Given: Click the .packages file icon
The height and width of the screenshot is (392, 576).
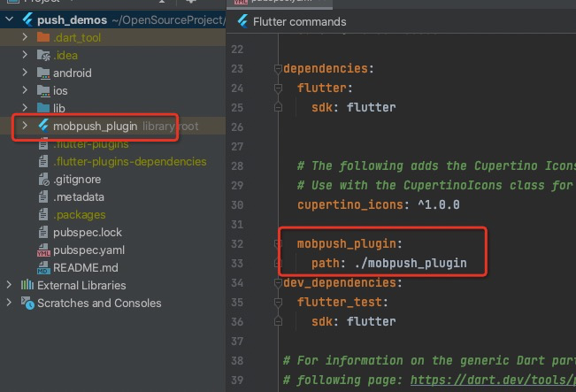Looking at the screenshot, I should coord(43,214).
